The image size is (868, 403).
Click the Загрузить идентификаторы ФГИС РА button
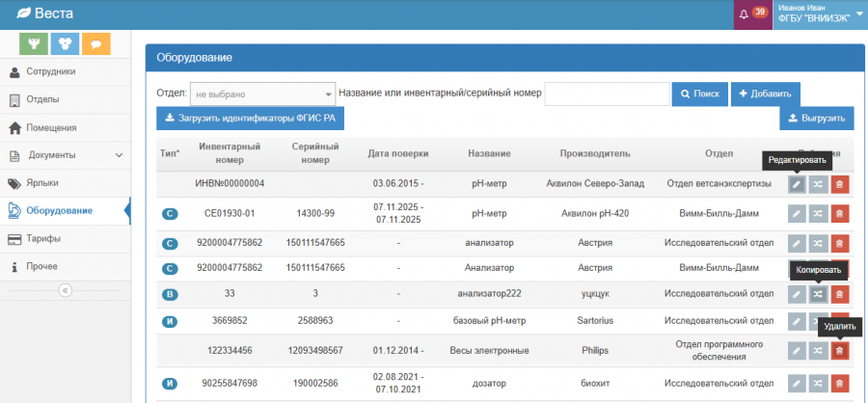[250, 119]
